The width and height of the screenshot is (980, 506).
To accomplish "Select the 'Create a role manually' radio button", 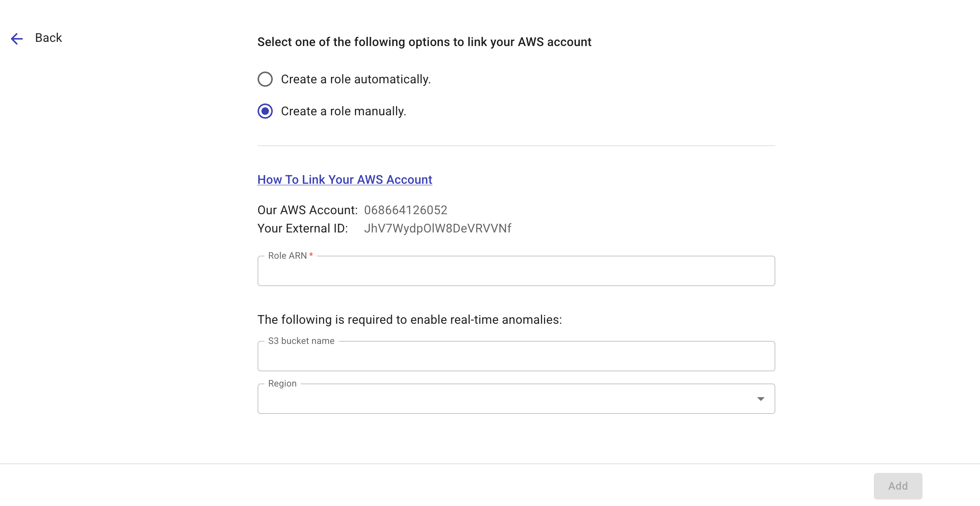I will point(265,111).
